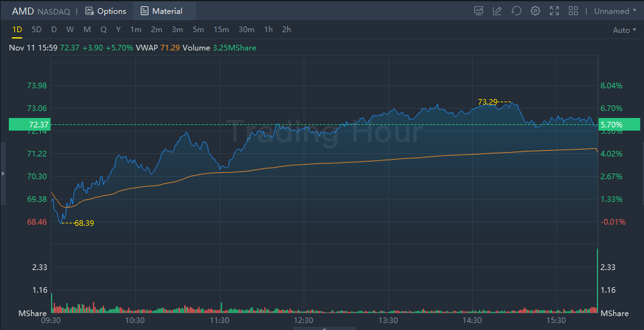
Task: Click the AMD ticker symbol
Action: [x=23, y=11]
